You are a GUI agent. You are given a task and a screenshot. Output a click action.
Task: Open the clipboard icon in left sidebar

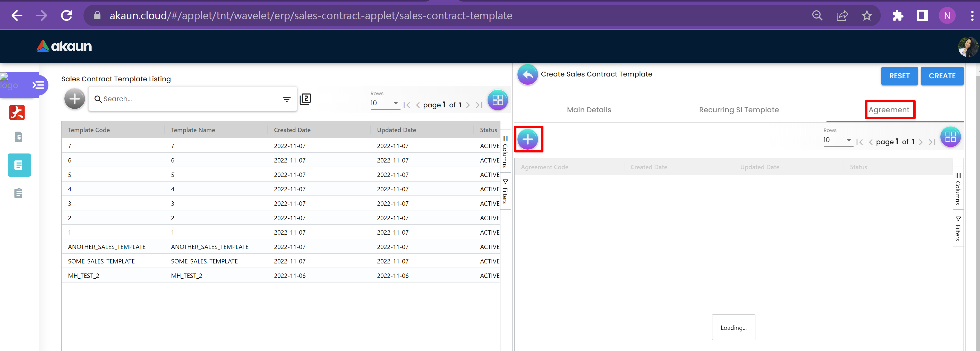pos(18,193)
